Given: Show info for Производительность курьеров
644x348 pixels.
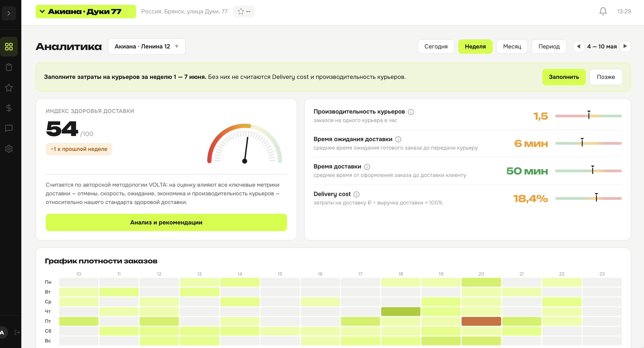Looking at the screenshot, I should pyautogui.click(x=411, y=112).
